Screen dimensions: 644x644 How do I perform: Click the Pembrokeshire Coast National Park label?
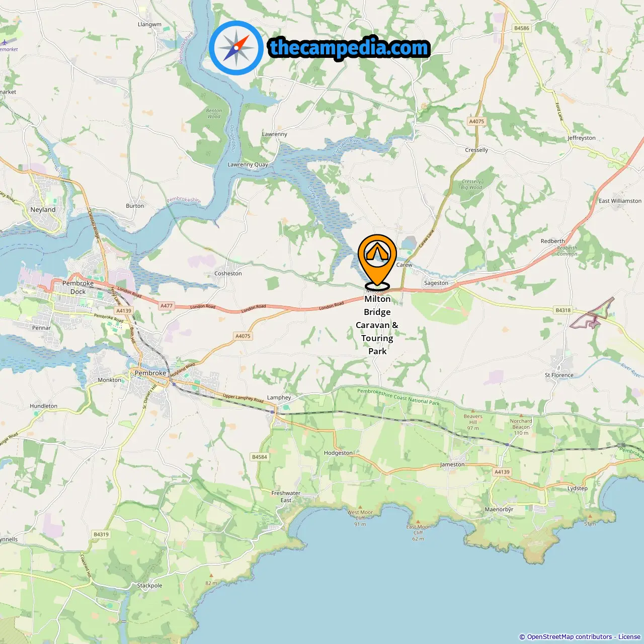[398, 397]
